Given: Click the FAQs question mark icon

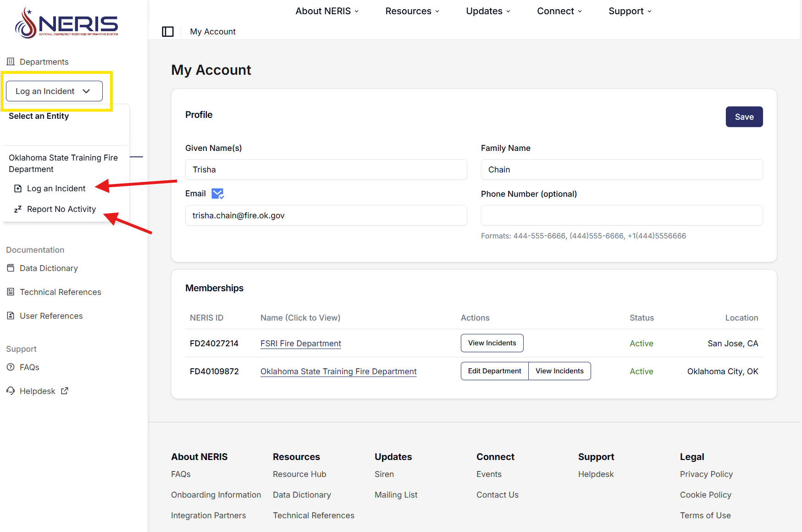Looking at the screenshot, I should click(x=11, y=367).
